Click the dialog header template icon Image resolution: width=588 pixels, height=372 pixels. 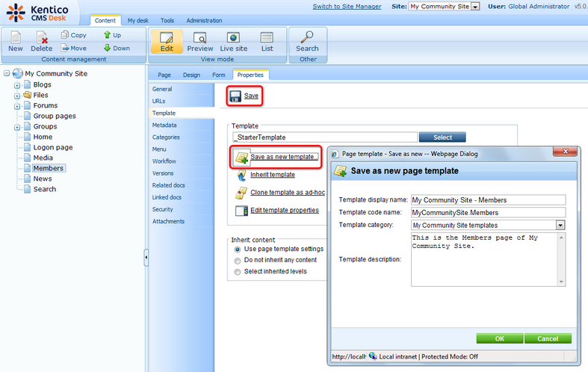point(340,170)
